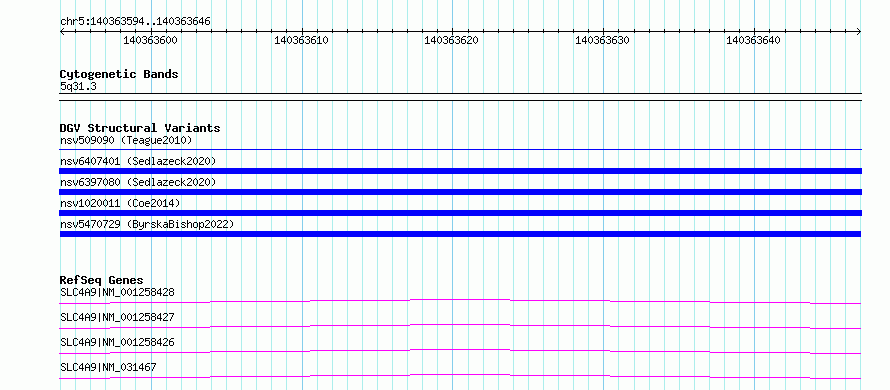This screenshot has height=390, width=890.
Task: Select the RefSeq Genes track title
Action: click(102, 280)
